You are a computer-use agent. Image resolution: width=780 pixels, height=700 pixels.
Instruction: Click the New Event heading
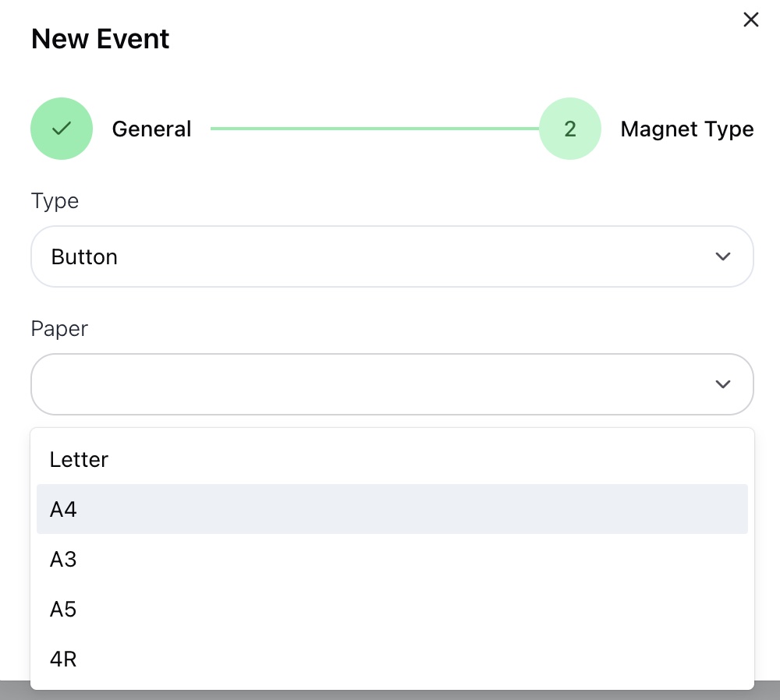pyautogui.click(x=100, y=39)
